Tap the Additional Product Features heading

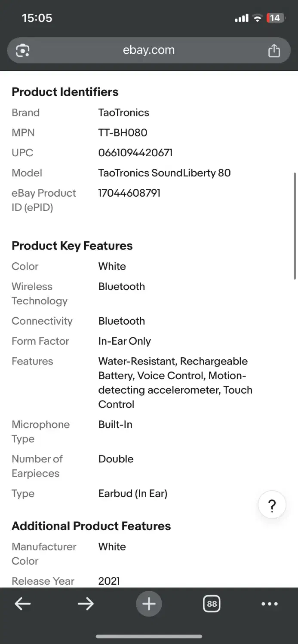click(x=91, y=526)
